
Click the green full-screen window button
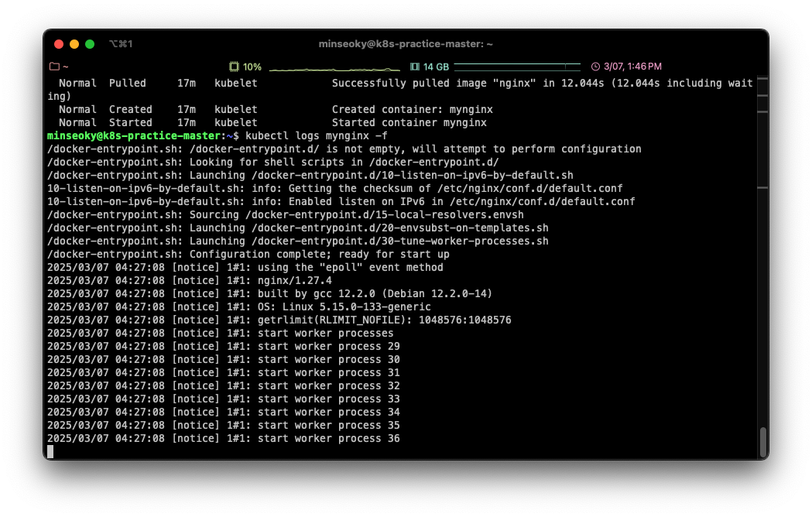click(x=90, y=44)
